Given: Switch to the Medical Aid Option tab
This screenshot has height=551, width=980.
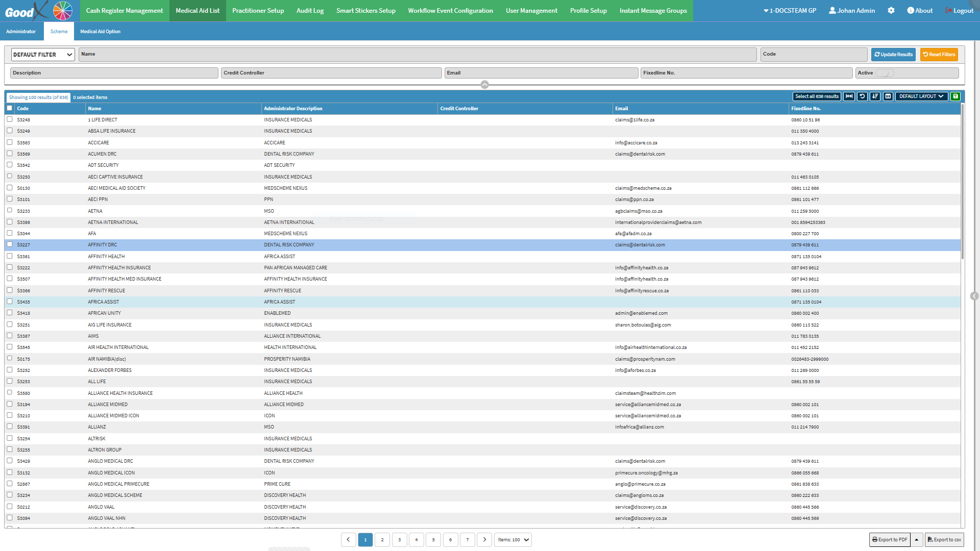Looking at the screenshot, I should (100, 32).
